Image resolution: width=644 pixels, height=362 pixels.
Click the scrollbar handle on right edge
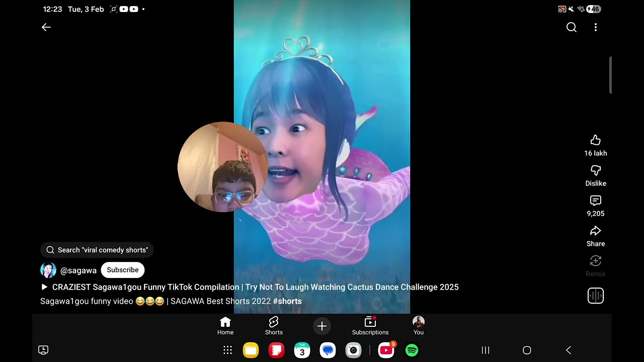[610, 75]
